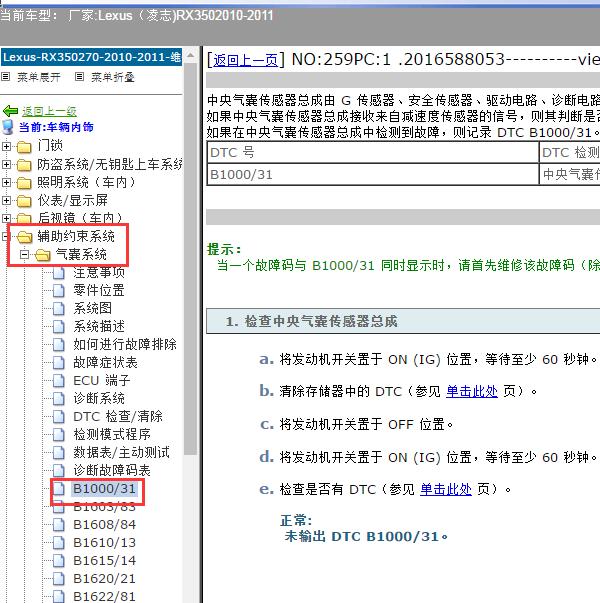Click 菜单展开 to expand all menus
The width and height of the screenshot is (600, 603).
[38, 77]
